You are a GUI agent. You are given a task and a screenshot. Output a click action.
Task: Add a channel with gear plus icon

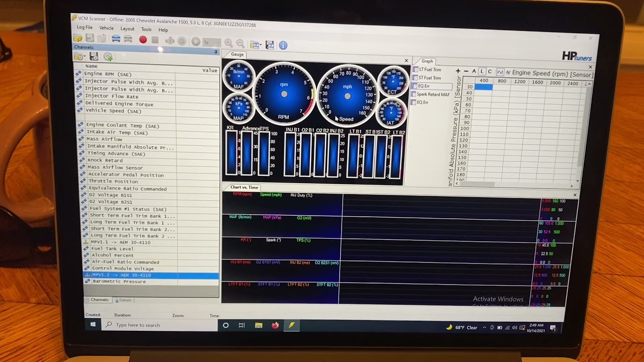coord(108,57)
